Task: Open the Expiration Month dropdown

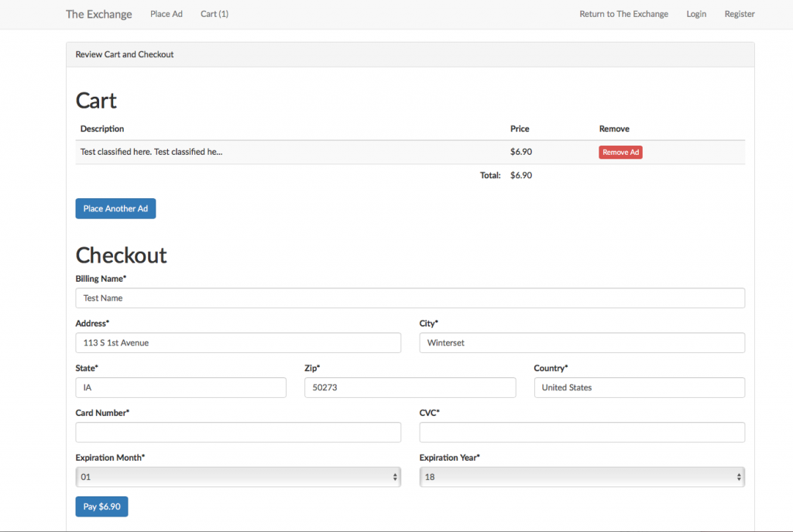Action: coord(239,477)
